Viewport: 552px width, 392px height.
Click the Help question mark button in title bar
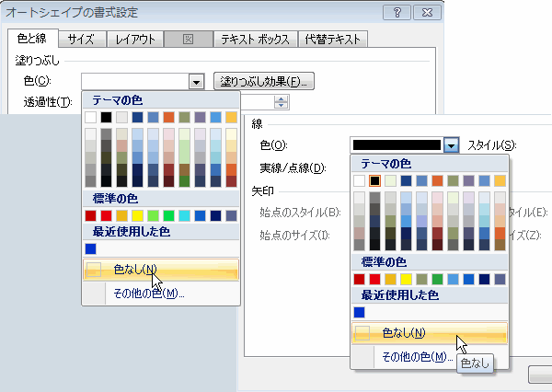396,13
